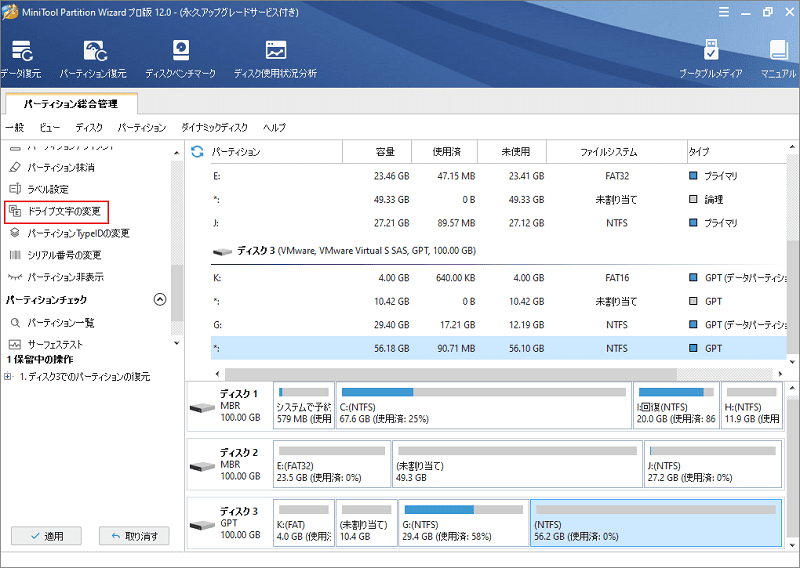The image size is (800, 568).
Task: Sort by 未使用 column header
Action: pyautogui.click(x=512, y=152)
